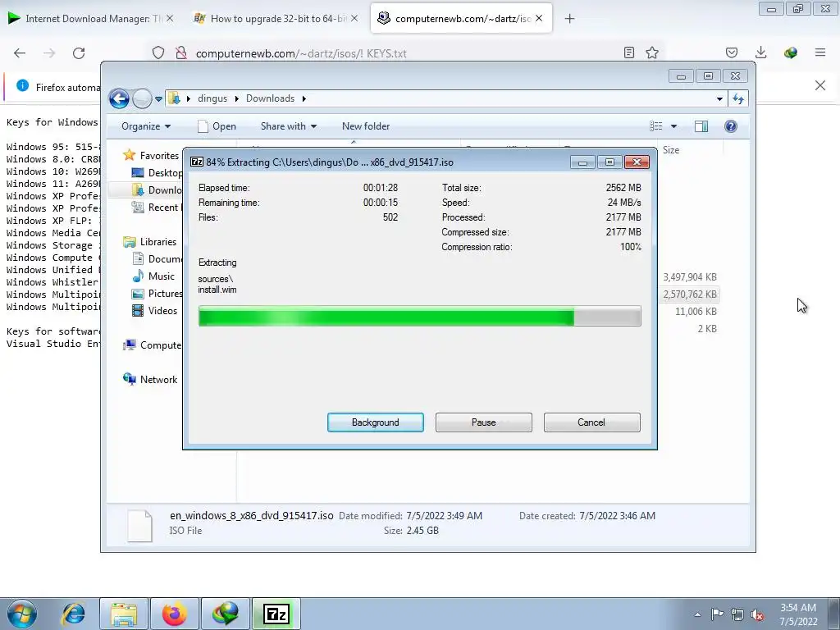Click Explorer forward navigation button
This screenshot has width=840, height=630.
(x=142, y=98)
